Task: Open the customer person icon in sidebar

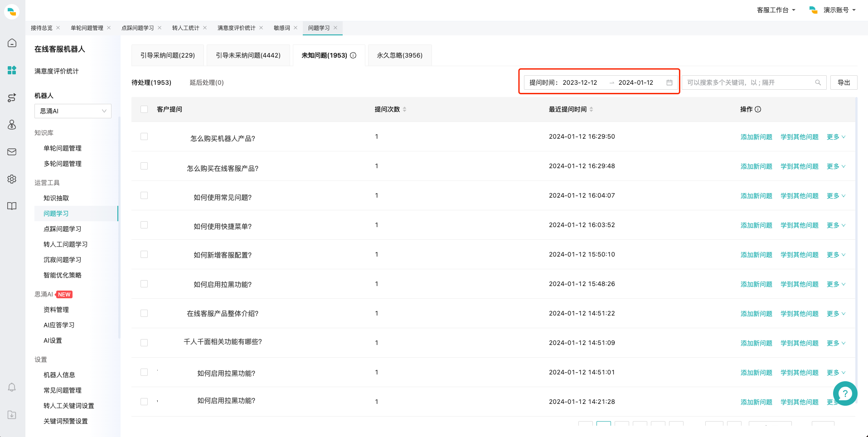Action: (x=12, y=125)
